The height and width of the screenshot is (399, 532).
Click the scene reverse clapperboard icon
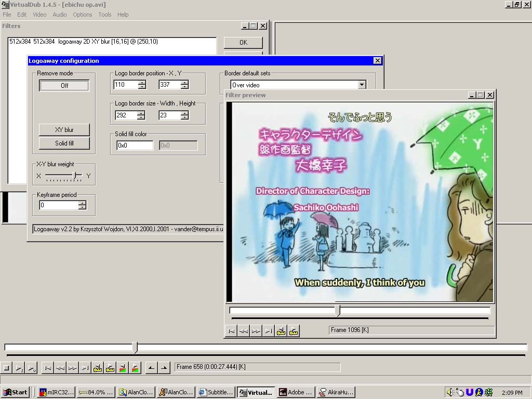point(122,367)
